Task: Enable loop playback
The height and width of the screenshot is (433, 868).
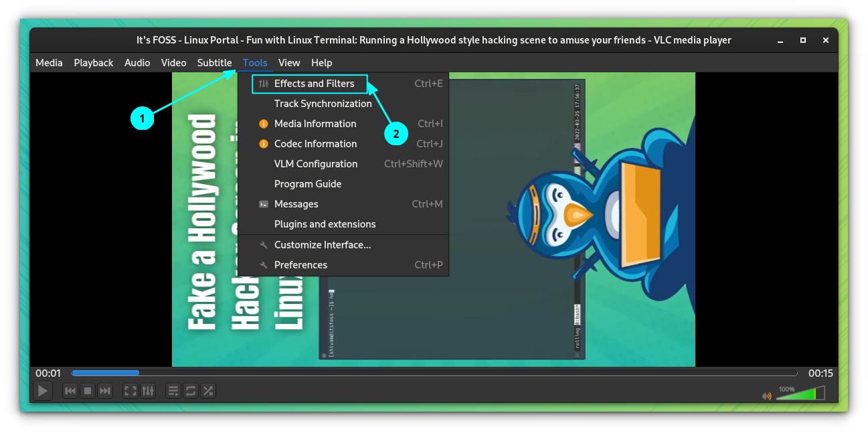Action: coord(191,390)
